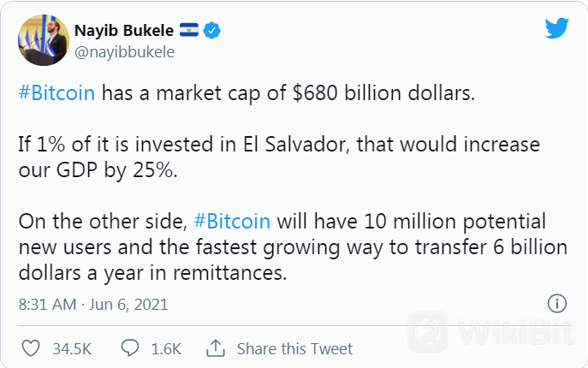Viewport: 588px width, 368px height.
Task: Click the 34.5K likes count
Action: pos(72,349)
